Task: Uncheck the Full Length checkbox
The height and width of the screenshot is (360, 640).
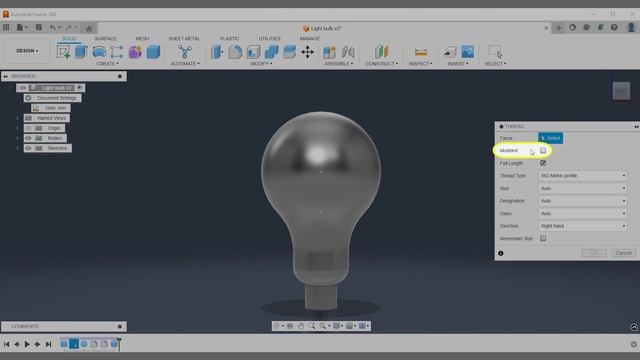Action: pyautogui.click(x=543, y=163)
